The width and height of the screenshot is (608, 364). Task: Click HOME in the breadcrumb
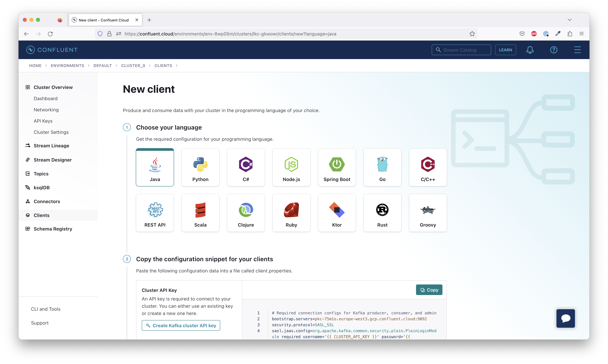(x=35, y=66)
